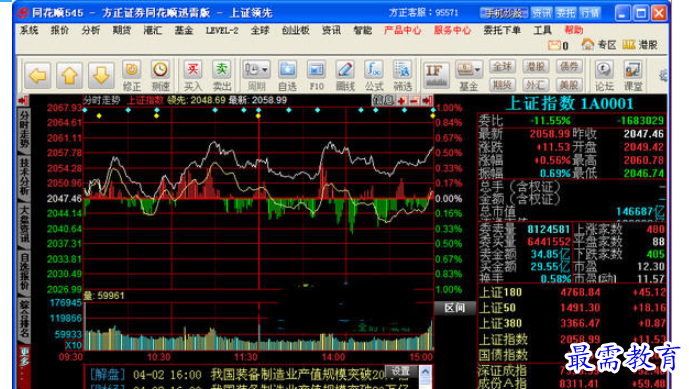
Task: Switch to the 分时走势 side tab
Action: [25, 130]
